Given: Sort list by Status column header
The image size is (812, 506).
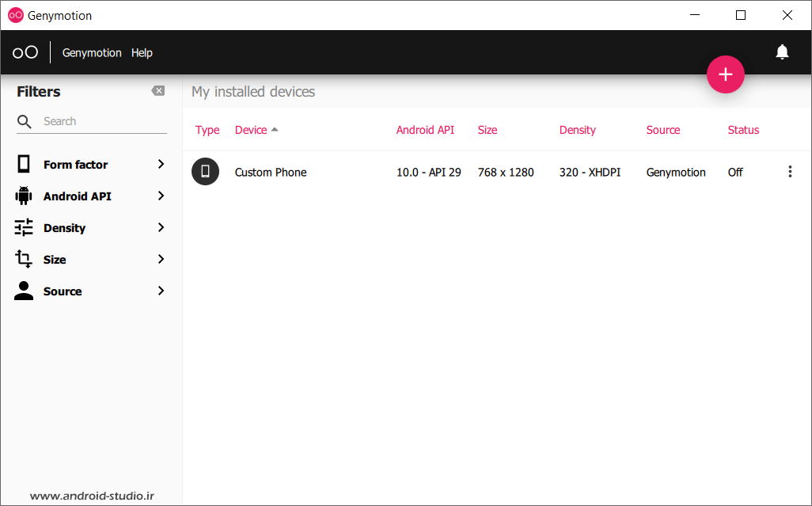Looking at the screenshot, I should pos(743,130).
